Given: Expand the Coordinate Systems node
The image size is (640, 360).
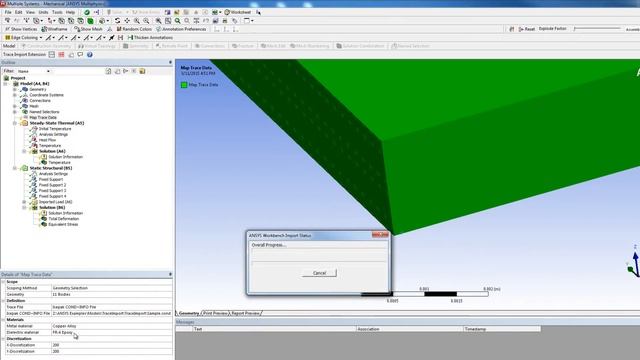Looking at the screenshot, I should pos(15,95).
